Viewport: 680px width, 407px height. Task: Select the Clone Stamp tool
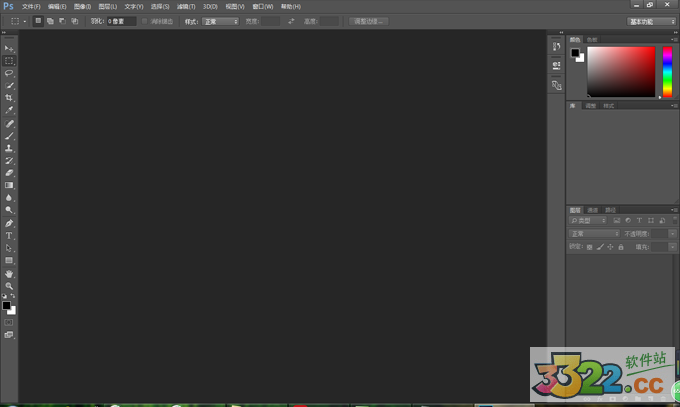(x=9, y=148)
